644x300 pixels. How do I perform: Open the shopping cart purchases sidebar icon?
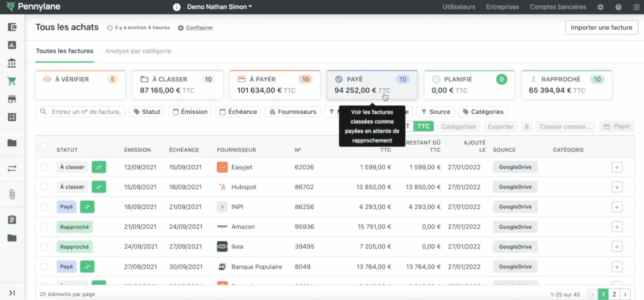12,81
